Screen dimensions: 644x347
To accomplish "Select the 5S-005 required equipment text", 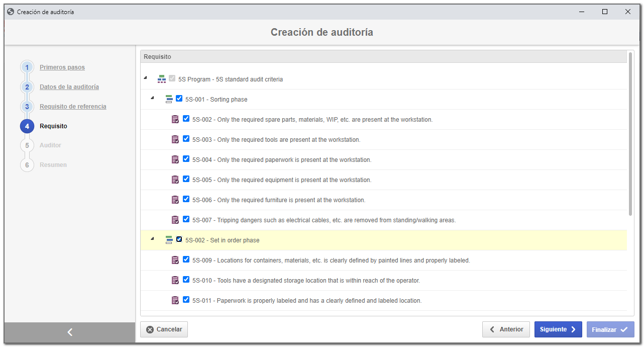I will pos(282,180).
